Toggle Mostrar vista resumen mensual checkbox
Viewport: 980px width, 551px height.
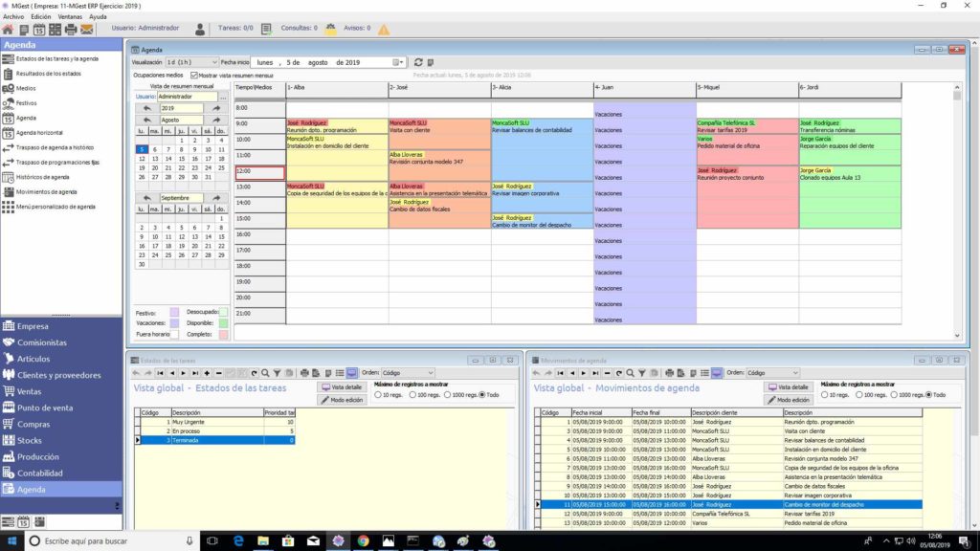click(x=194, y=75)
